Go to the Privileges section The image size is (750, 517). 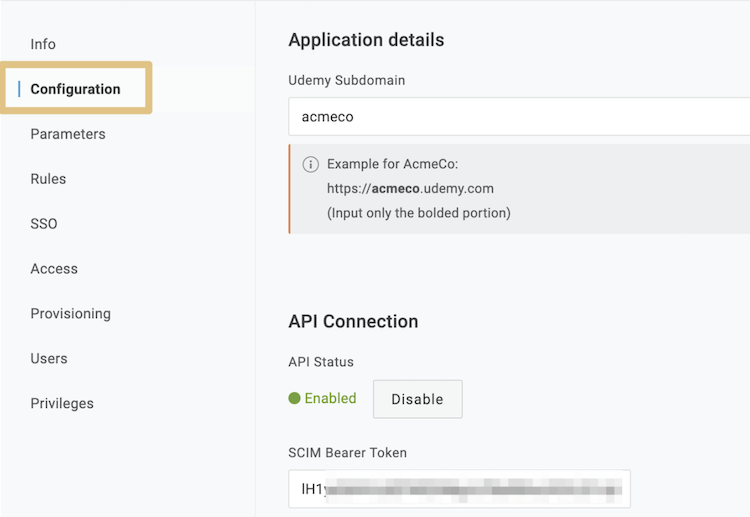click(x=62, y=404)
